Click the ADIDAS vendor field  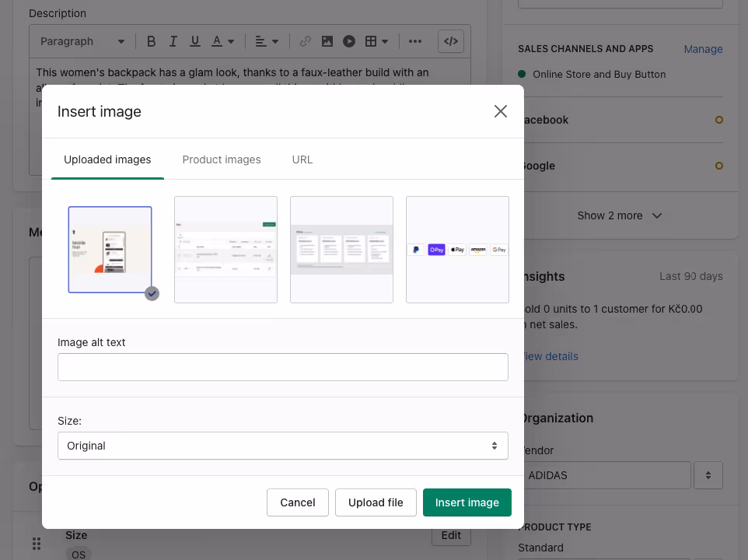(x=607, y=475)
